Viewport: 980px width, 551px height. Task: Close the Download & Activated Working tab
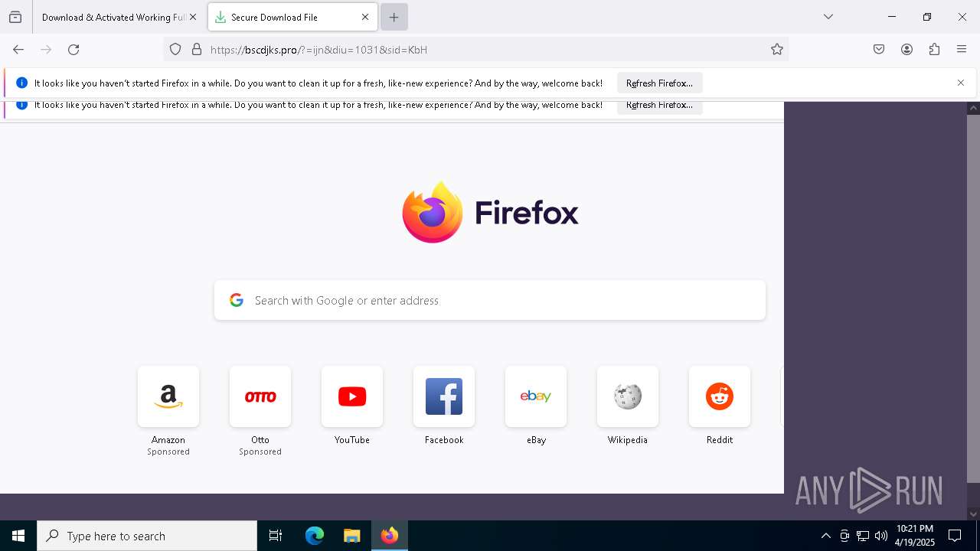(x=193, y=17)
